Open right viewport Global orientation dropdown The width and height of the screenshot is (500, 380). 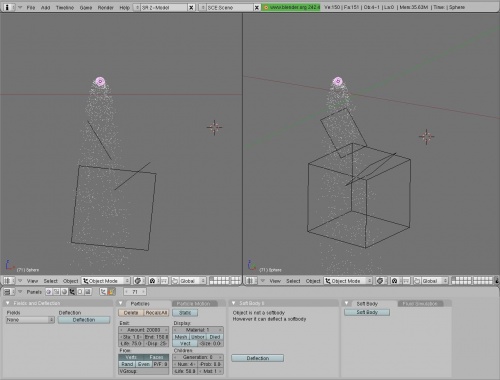tap(435, 281)
